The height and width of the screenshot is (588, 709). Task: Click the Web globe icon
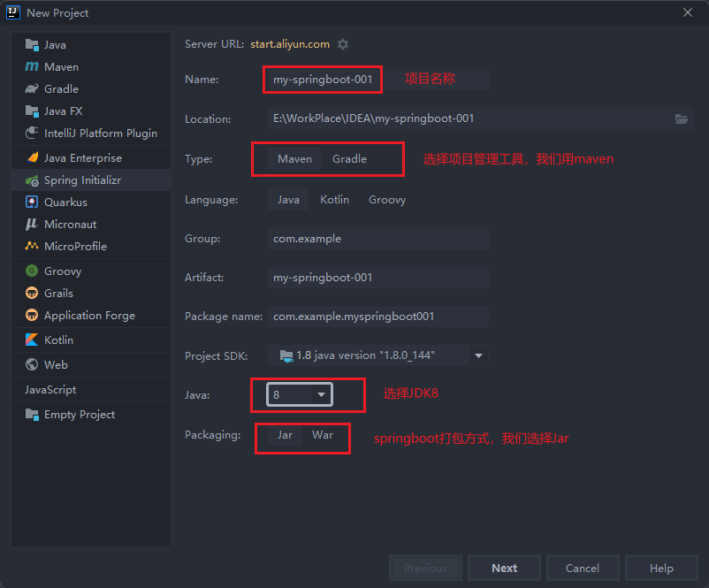point(32,364)
